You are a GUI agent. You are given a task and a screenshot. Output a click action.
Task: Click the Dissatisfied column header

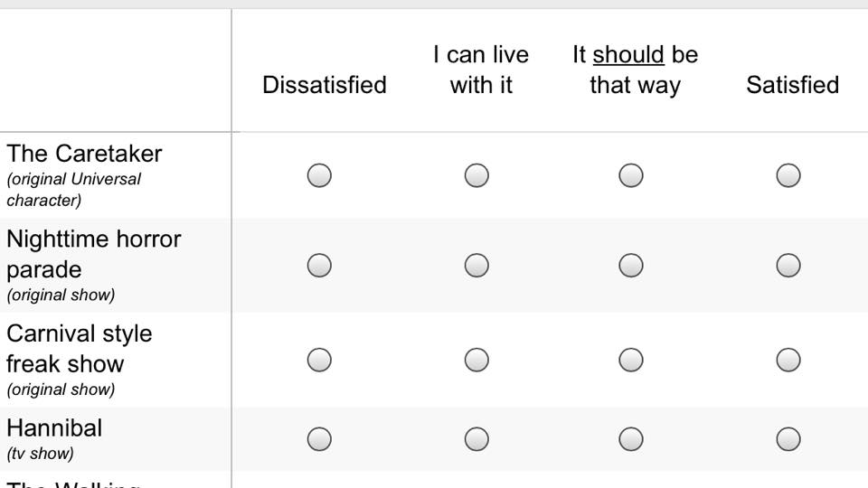(325, 85)
